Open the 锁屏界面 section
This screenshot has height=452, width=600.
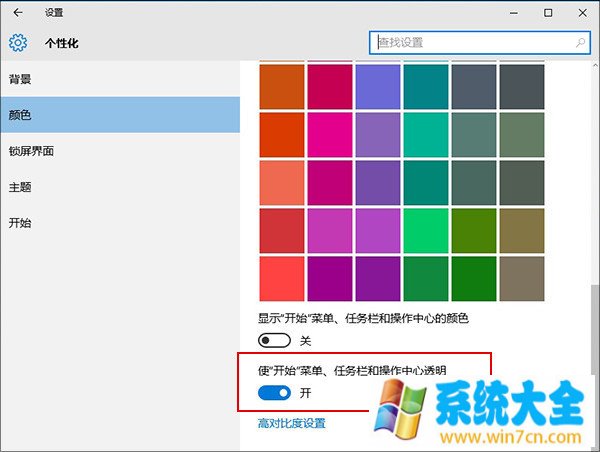pos(120,151)
